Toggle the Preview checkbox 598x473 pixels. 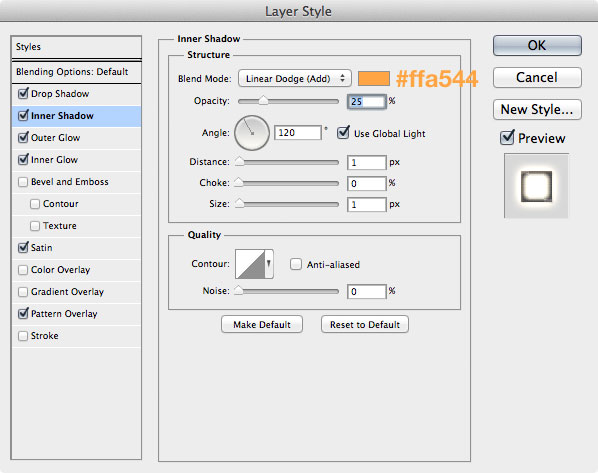click(507, 137)
